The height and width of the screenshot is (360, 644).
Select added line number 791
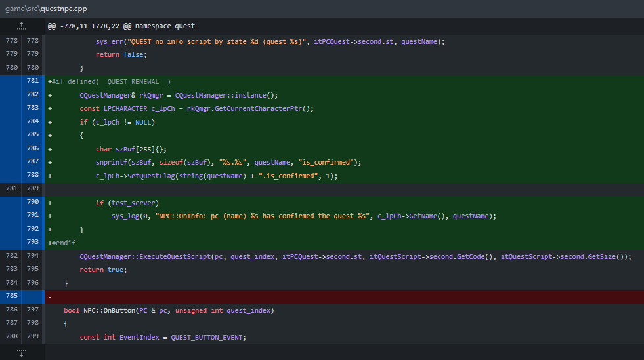point(33,216)
